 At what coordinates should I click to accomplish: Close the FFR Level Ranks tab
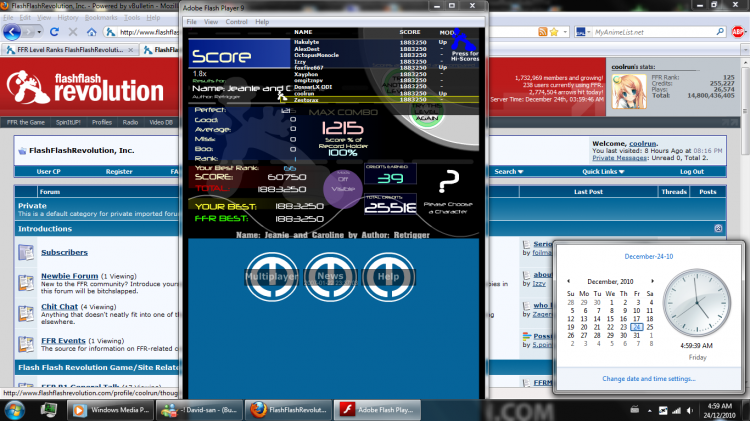coord(131,50)
